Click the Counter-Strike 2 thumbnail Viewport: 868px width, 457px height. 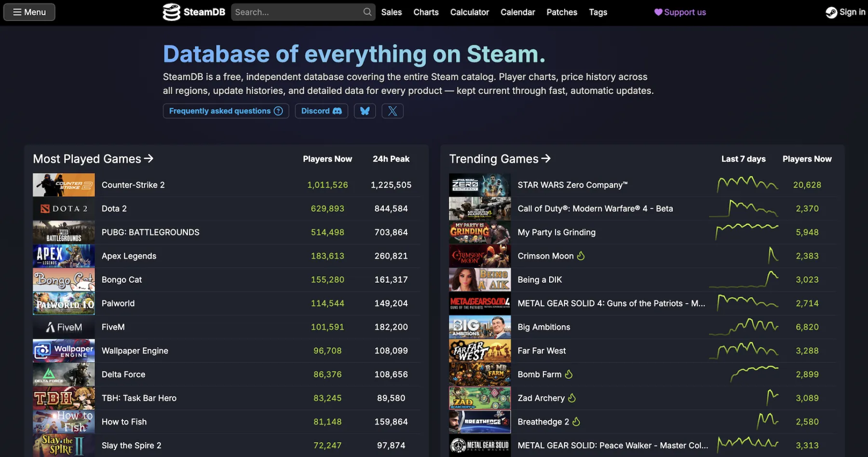coord(64,185)
